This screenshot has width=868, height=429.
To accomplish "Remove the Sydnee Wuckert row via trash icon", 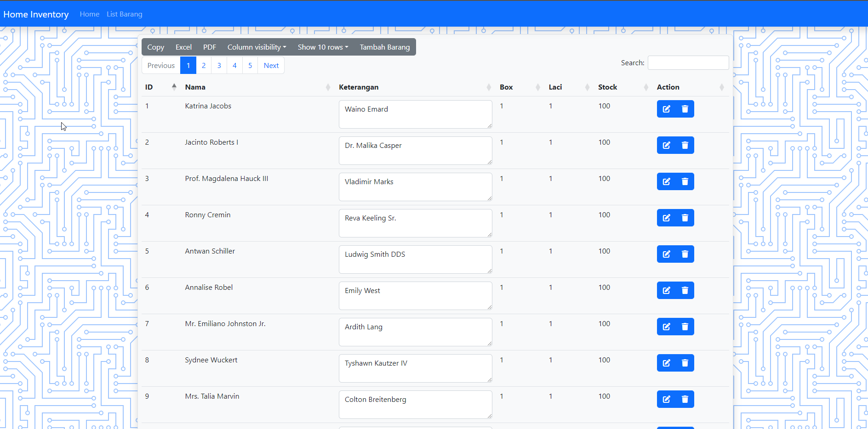I will [x=685, y=363].
